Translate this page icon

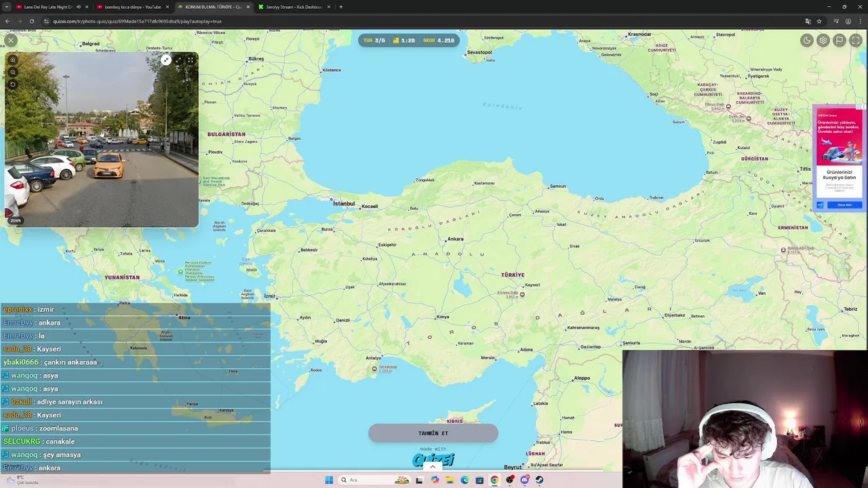808,21
